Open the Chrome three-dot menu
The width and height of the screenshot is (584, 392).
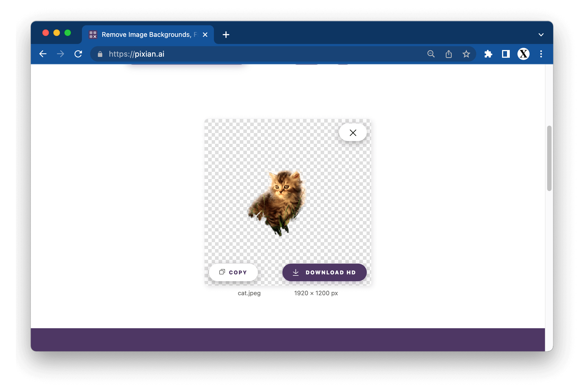(541, 54)
